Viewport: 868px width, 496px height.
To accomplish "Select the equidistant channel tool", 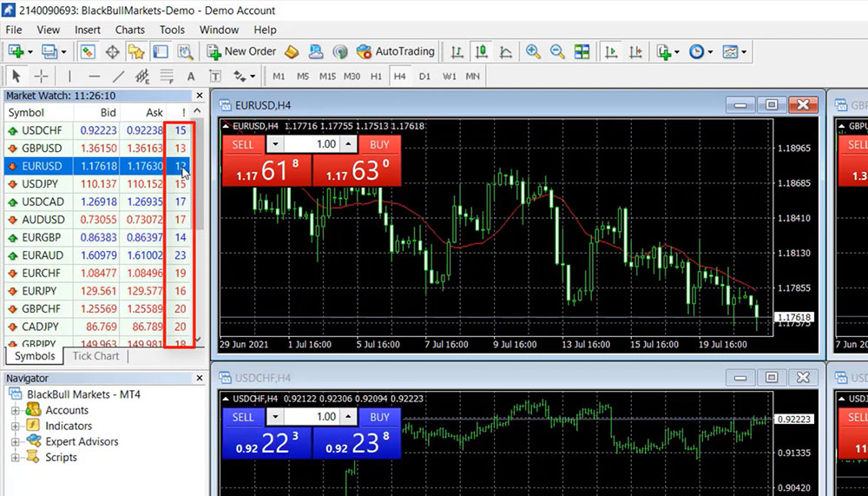I will click(x=142, y=76).
